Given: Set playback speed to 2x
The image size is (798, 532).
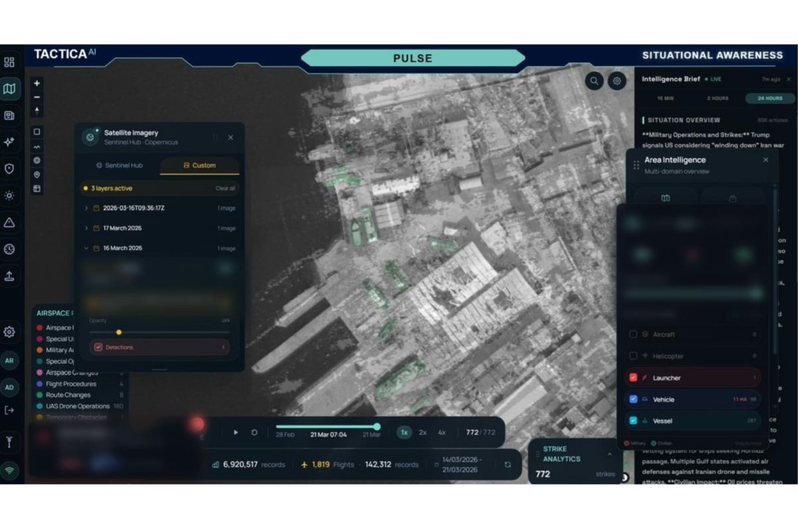Looking at the screenshot, I should click(x=423, y=432).
